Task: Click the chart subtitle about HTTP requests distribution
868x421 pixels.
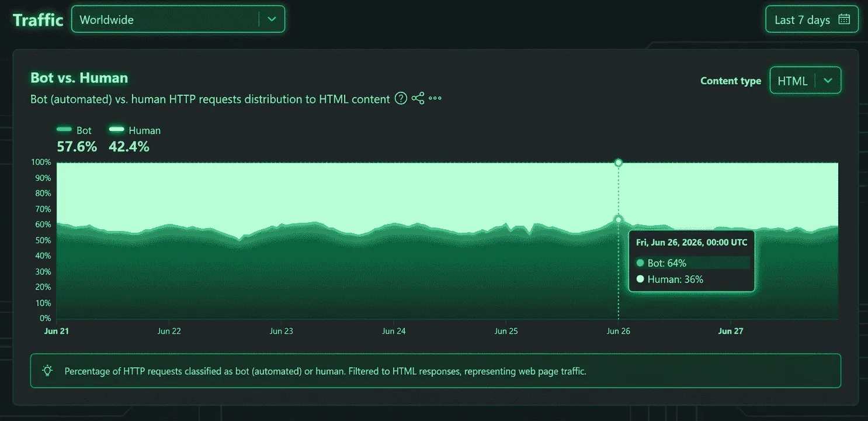Action: 210,99
